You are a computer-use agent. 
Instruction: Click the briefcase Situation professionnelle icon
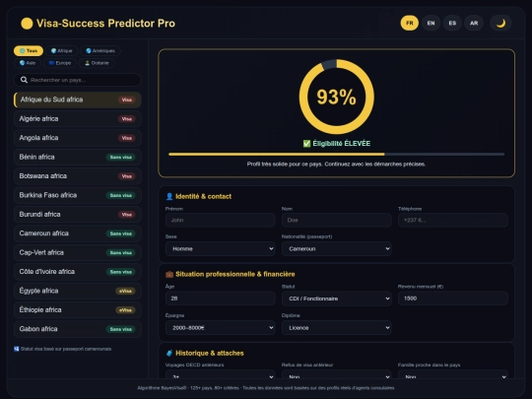tap(169, 274)
